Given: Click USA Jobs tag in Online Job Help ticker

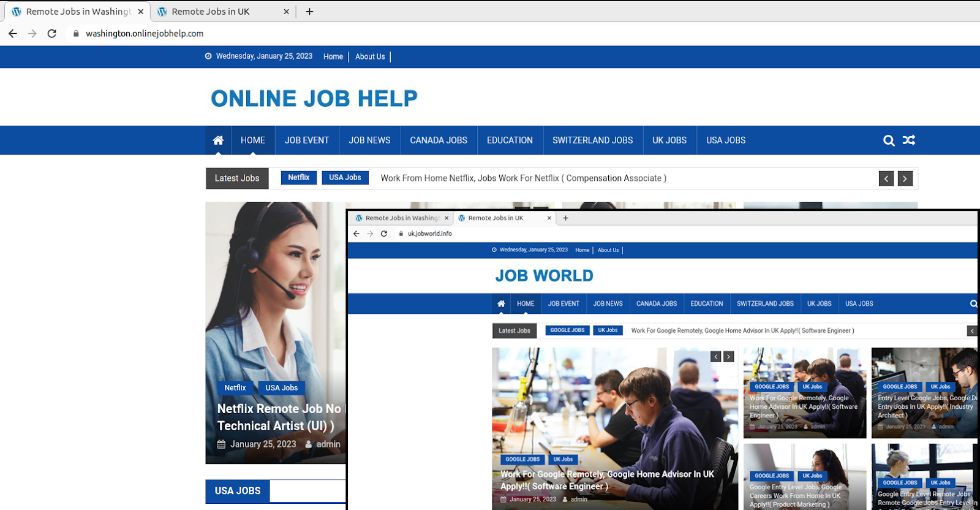Looking at the screenshot, I should (x=345, y=178).
